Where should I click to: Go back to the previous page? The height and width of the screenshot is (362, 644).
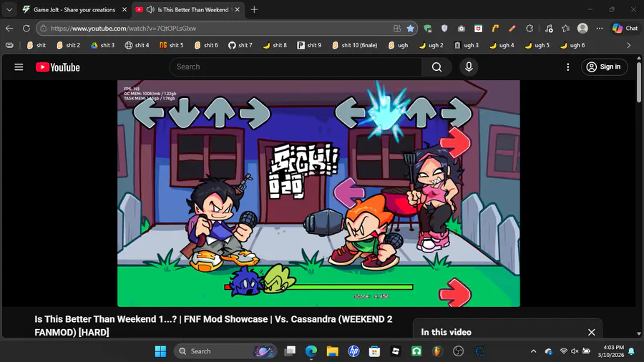click(x=9, y=29)
